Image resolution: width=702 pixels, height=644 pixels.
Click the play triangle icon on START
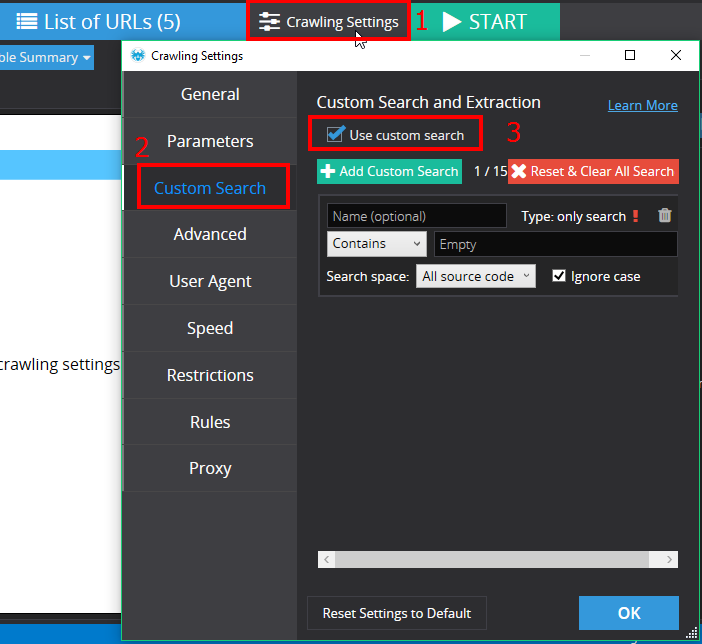451,21
